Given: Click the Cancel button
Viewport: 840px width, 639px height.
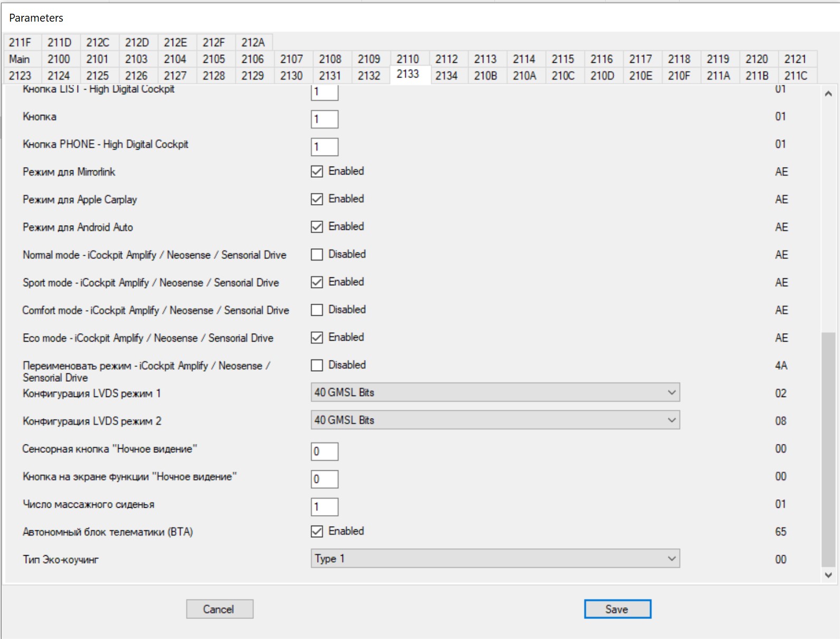Looking at the screenshot, I should [219, 609].
